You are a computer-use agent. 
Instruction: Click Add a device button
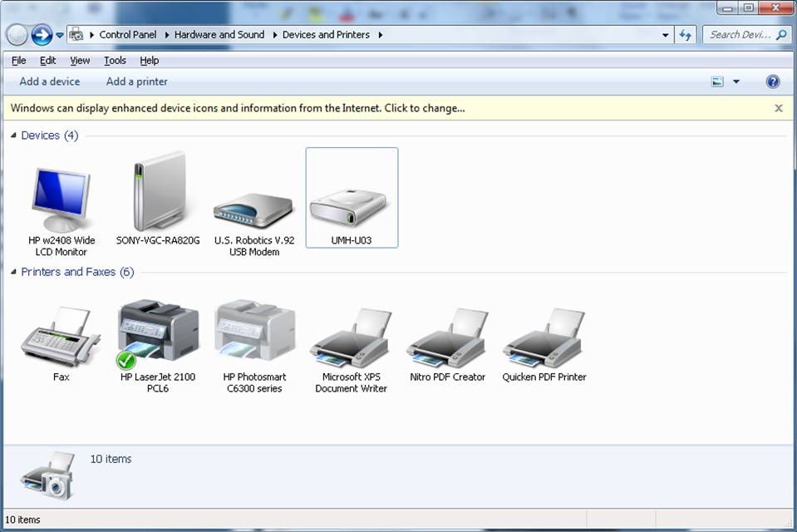coord(50,81)
